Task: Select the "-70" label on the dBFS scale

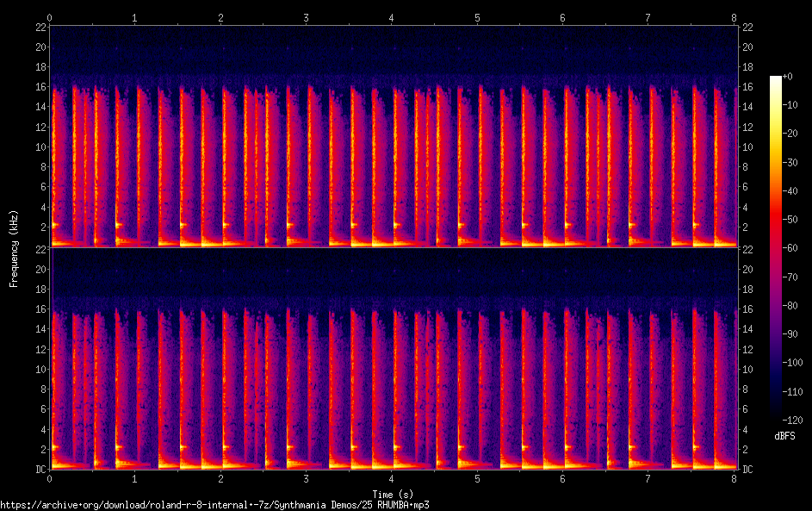Action: (x=790, y=277)
